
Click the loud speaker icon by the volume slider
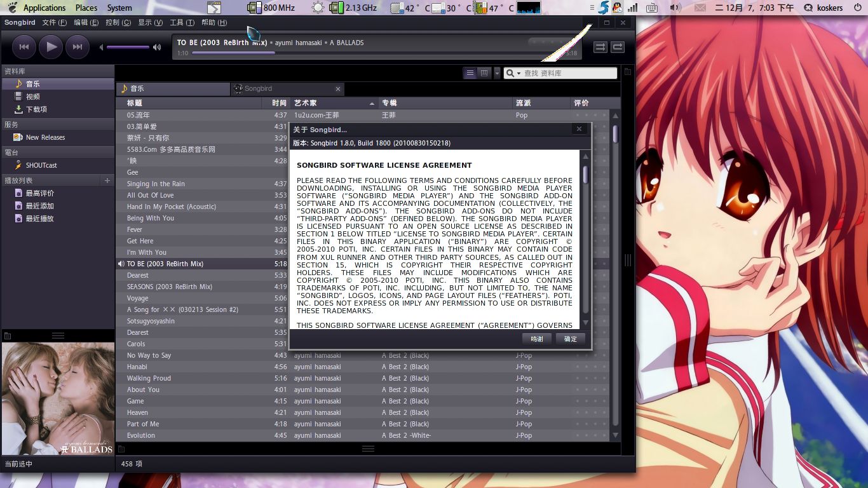pyautogui.click(x=157, y=47)
